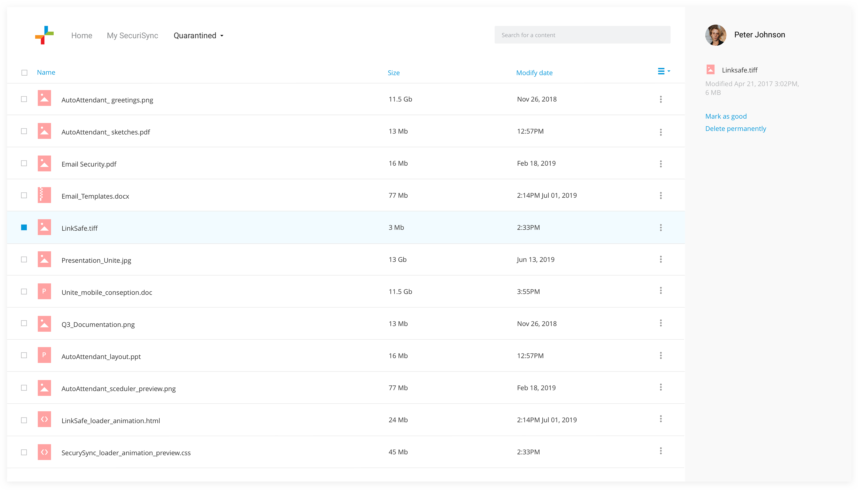This screenshot has width=868, height=500.
Task: Expand the Quarantined dropdown
Action: pos(199,35)
